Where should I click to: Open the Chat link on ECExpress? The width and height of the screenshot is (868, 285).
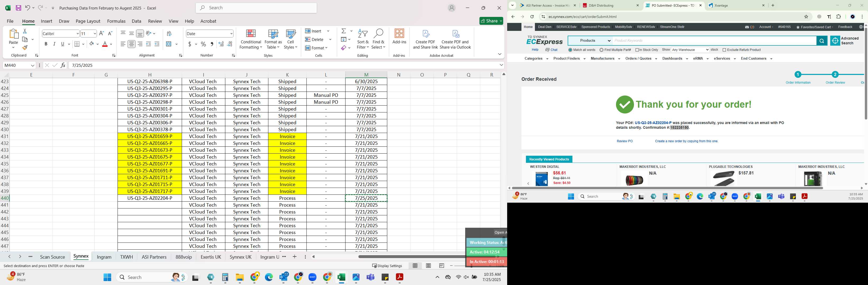click(551, 50)
